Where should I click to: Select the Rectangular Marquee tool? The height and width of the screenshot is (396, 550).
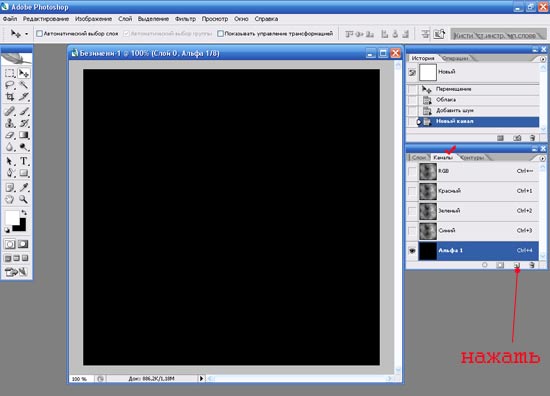pos(10,73)
